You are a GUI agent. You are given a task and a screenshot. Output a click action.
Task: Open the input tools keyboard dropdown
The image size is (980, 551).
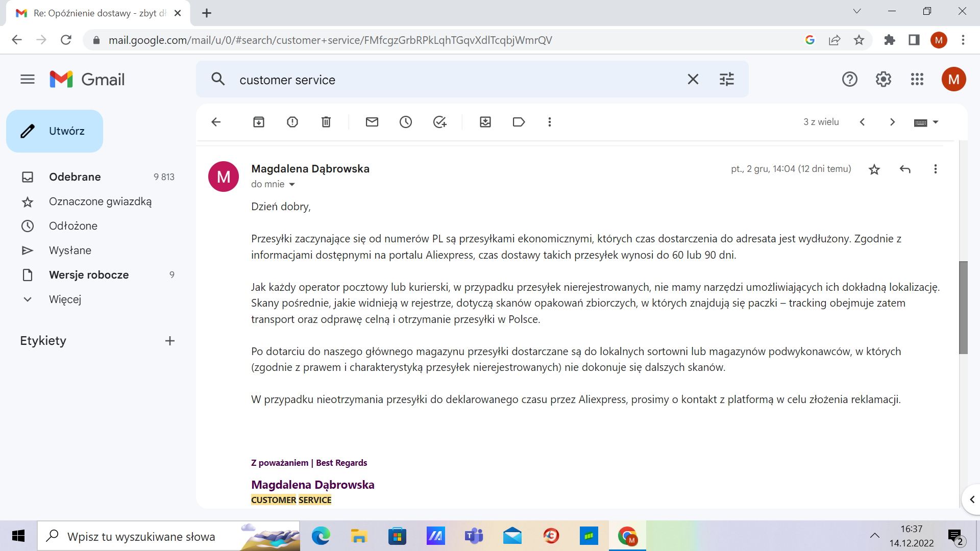(935, 122)
